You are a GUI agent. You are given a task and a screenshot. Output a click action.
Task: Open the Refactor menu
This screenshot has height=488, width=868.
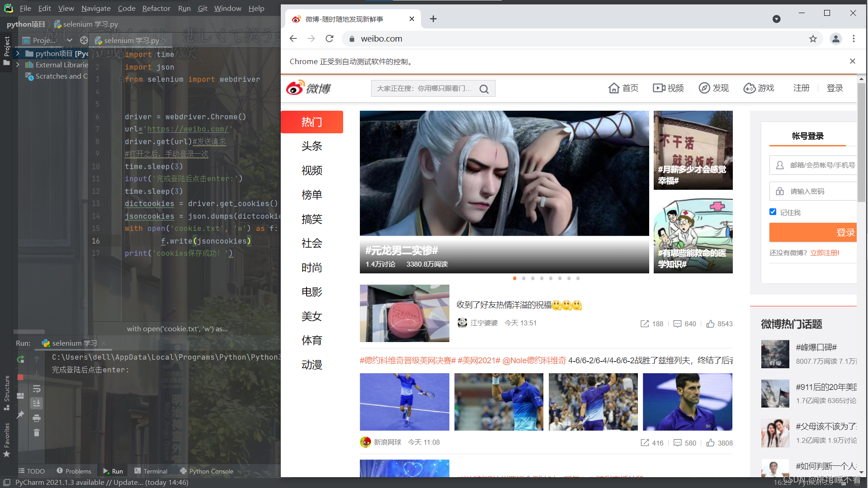[x=156, y=8]
